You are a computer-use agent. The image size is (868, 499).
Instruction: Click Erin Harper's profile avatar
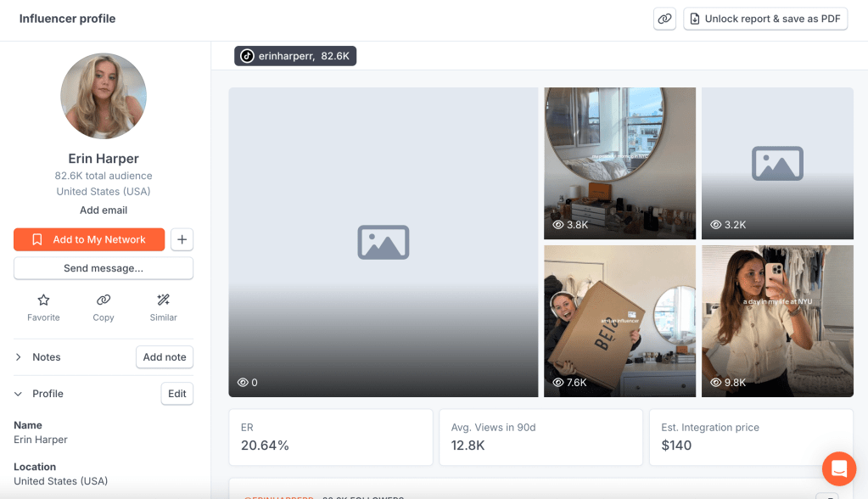(x=104, y=96)
